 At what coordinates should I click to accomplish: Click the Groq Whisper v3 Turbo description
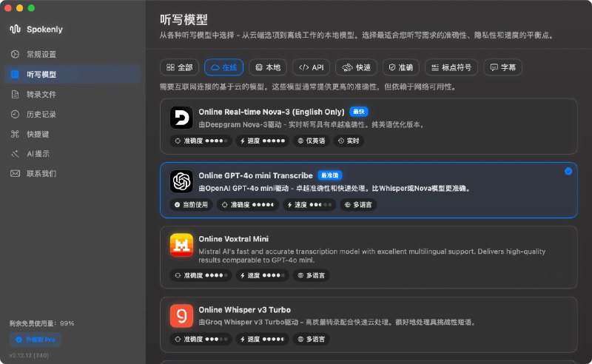point(337,322)
